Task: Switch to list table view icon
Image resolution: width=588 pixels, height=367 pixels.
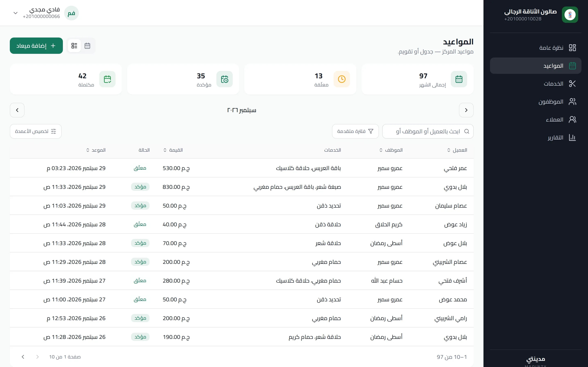Action: (74, 46)
